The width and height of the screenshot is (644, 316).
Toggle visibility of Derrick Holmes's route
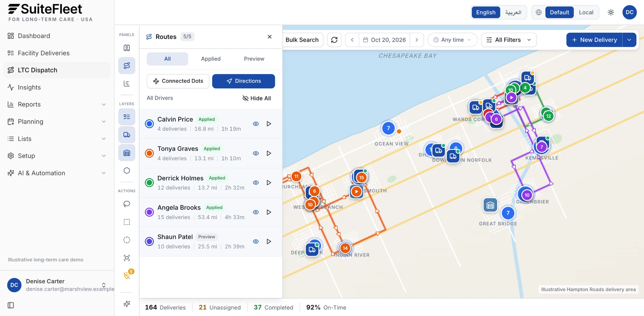coord(256,183)
